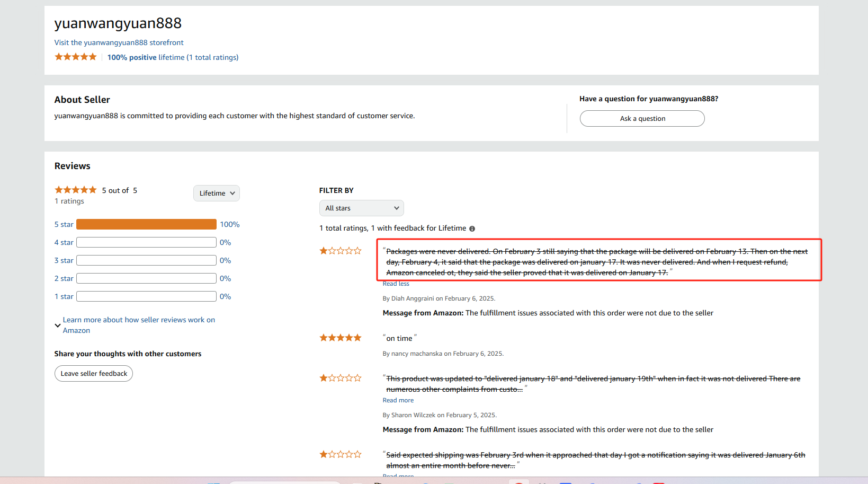Click one-star rating on Diah Anggraini's review
The width and height of the screenshot is (868, 484).
click(341, 251)
